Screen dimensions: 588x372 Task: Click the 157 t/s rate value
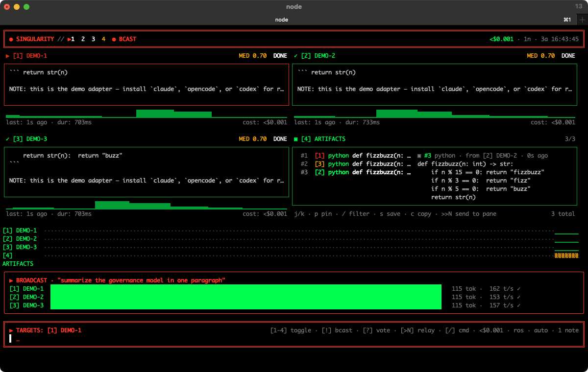point(501,305)
